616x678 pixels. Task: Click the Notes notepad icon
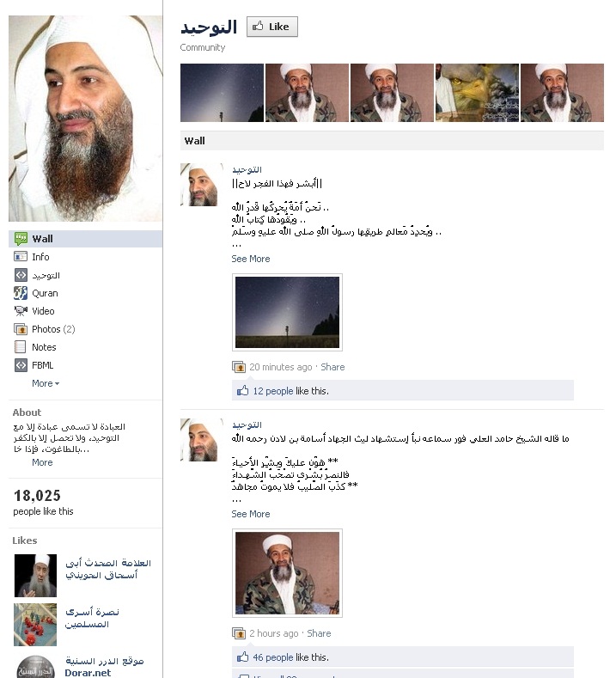point(21,347)
